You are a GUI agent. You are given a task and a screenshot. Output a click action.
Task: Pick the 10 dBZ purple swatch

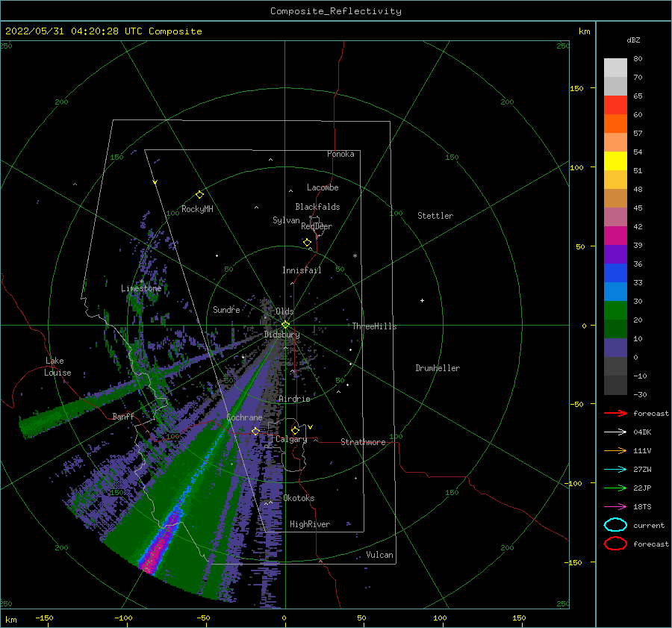[x=615, y=347]
